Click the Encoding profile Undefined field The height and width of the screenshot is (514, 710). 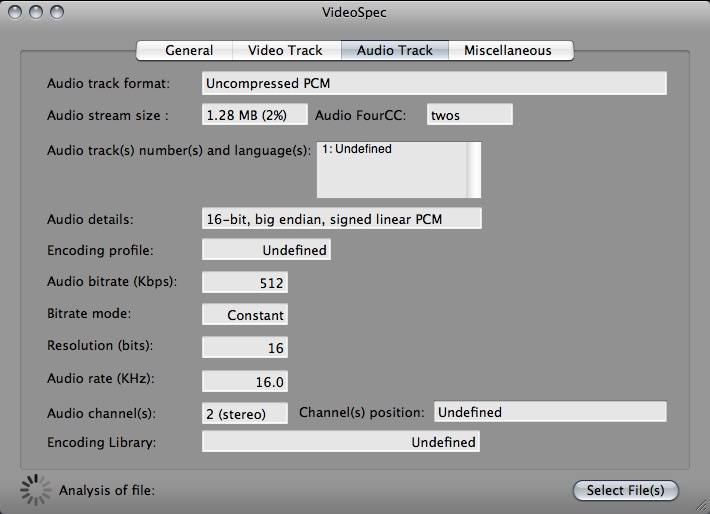(266, 251)
